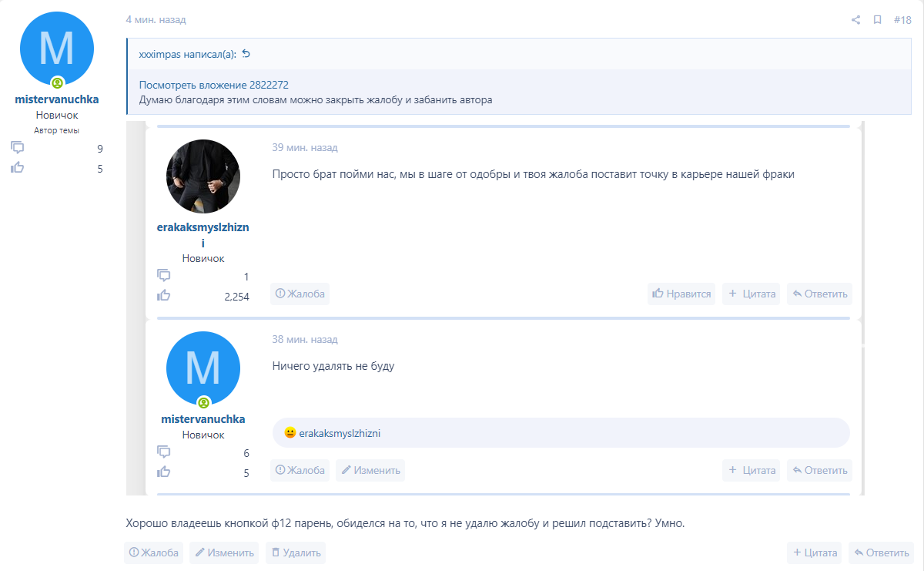The height and width of the screenshot is (571, 924).
Task: Reply to erakaksmyslzhizni's message with "Ответить"
Action: click(819, 294)
